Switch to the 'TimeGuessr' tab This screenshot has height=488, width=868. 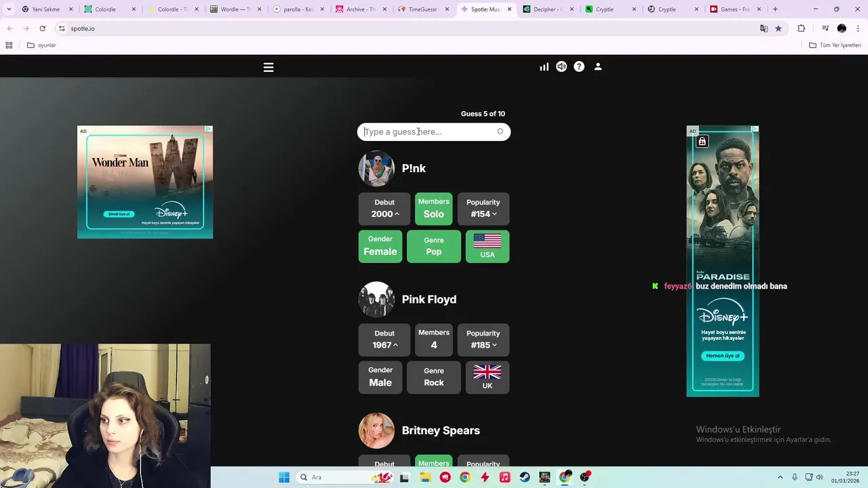422,9
